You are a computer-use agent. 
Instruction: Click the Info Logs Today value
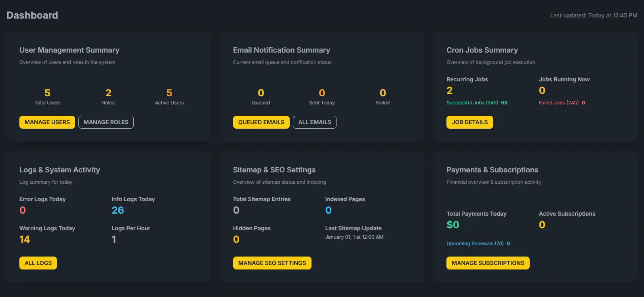[118, 210]
